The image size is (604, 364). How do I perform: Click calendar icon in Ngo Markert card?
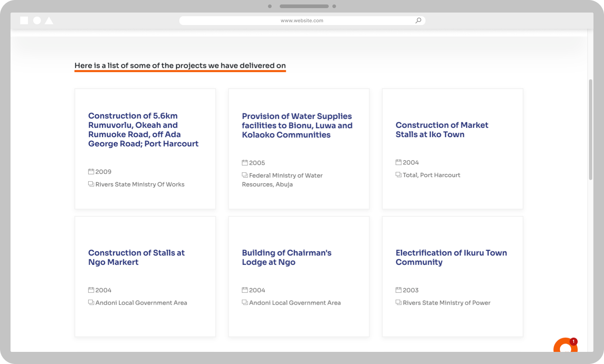tap(91, 290)
